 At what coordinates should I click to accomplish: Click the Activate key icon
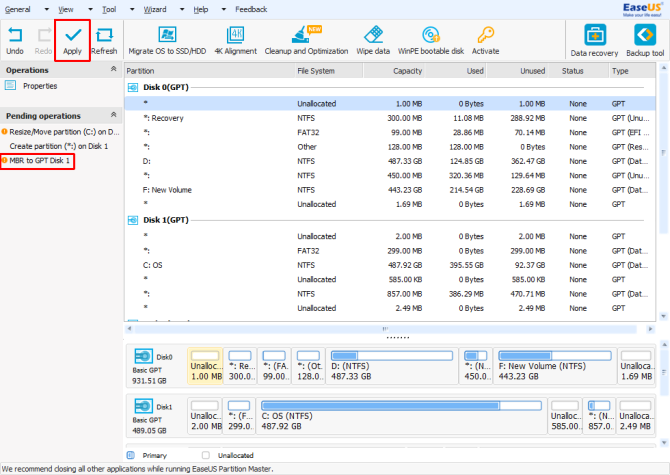tap(485, 35)
